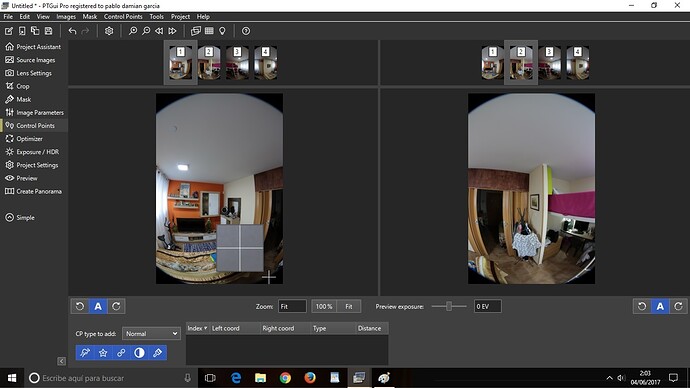Rotate left pane image counterclockwise

(80, 306)
